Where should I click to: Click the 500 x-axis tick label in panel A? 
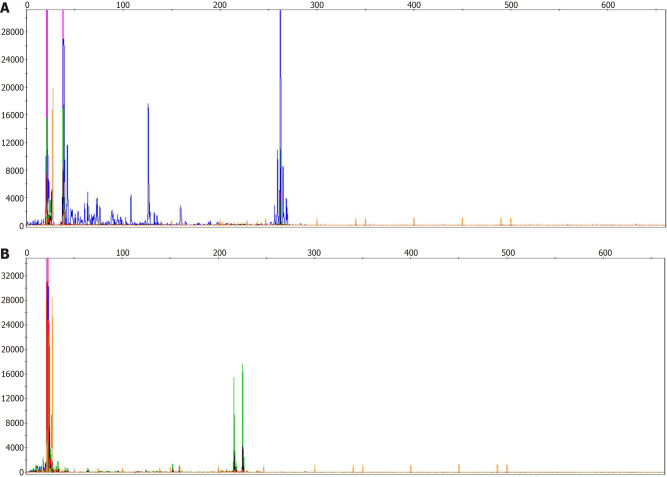pyautogui.click(x=511, y=5)
